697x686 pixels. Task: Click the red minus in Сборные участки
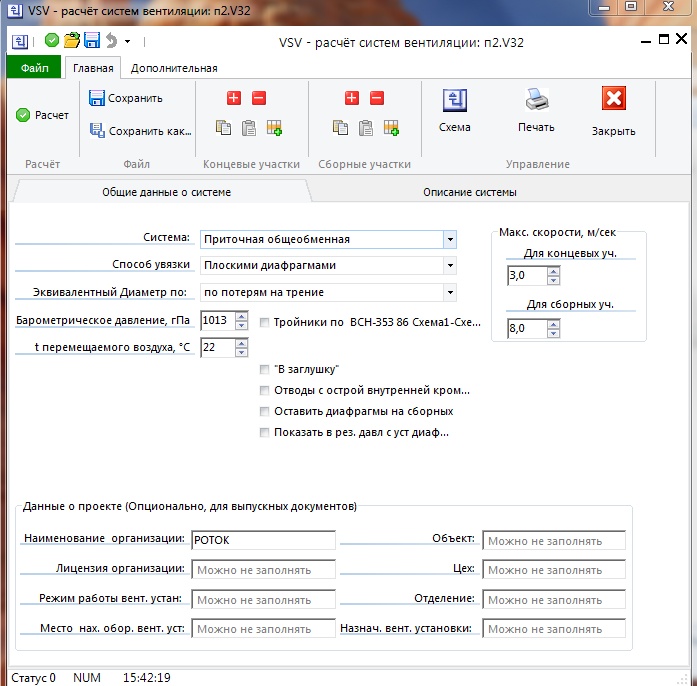pos(377,98)
